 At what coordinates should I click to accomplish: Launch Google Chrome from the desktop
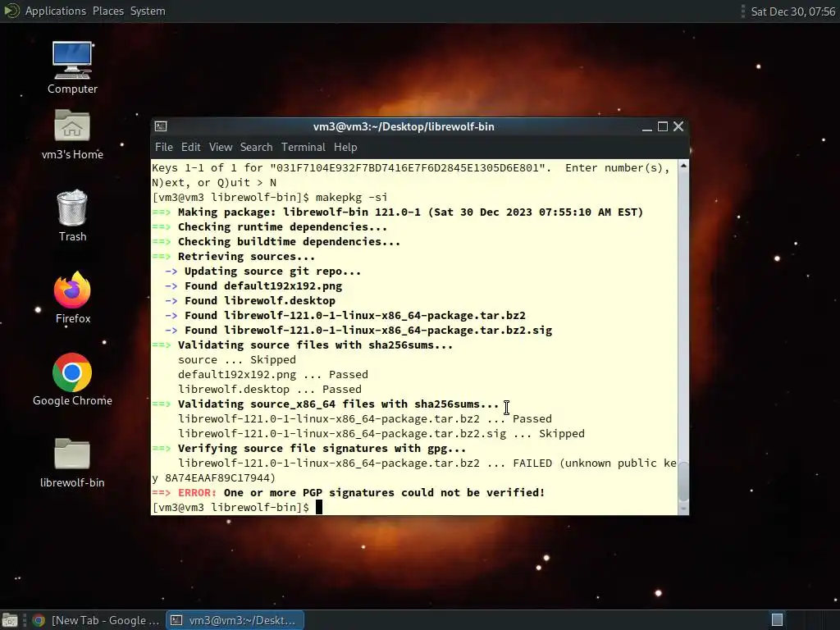(x=72, y=379)
